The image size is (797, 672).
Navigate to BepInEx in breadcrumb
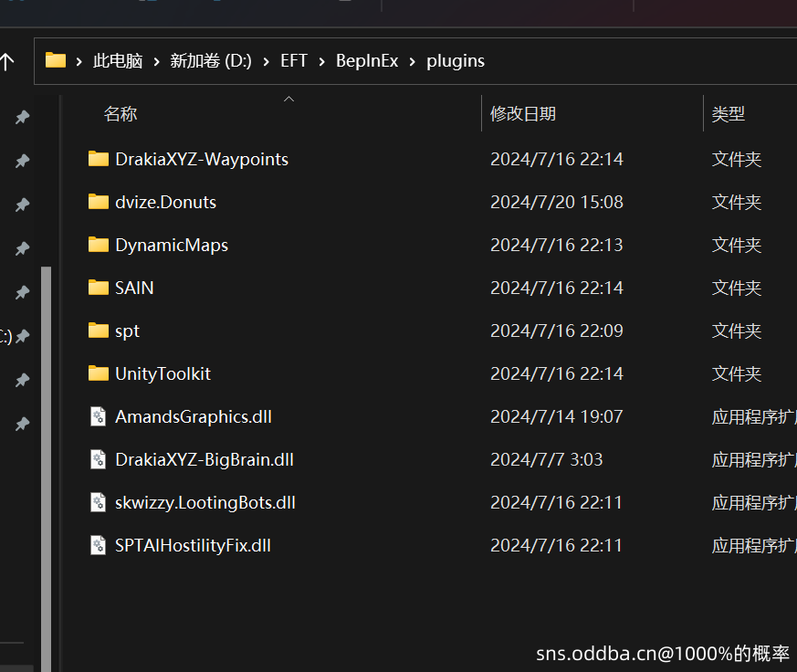[x=367, y=61]
